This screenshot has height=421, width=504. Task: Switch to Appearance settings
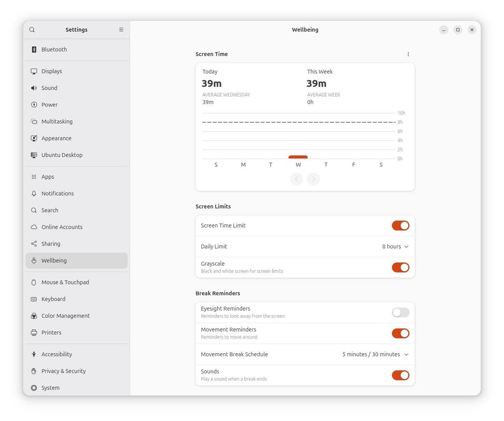coord(77,138)
